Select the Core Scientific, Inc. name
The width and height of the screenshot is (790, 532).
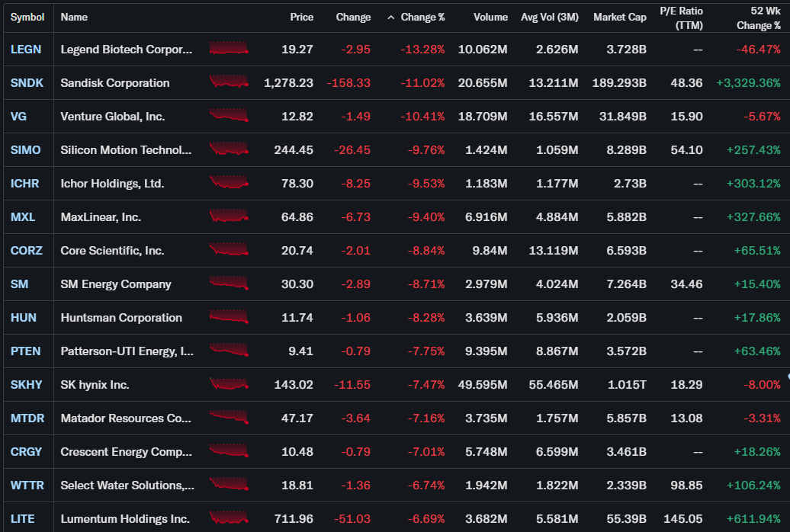pos(112,251)
